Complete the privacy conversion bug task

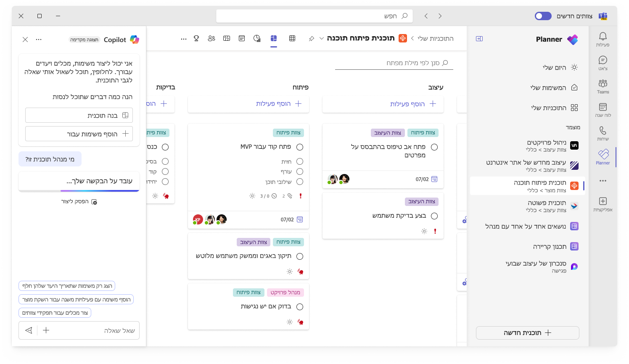tap(434, 147)
